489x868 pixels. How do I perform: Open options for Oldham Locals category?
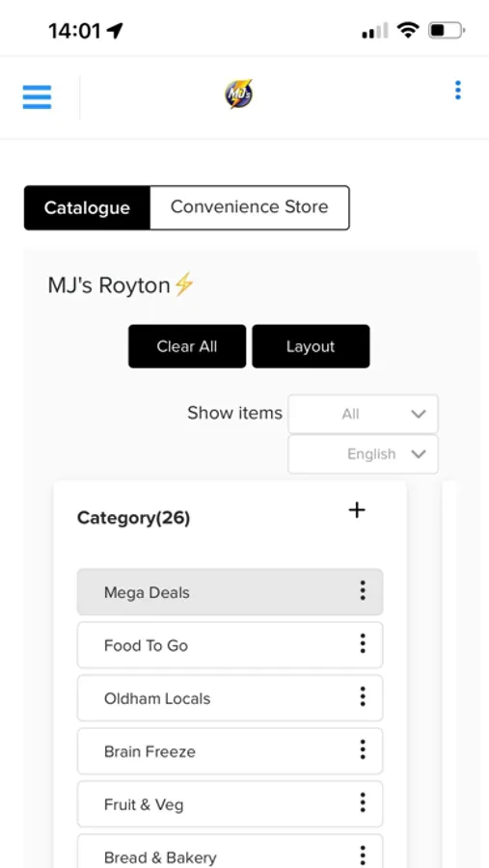pyautogui.click(x=363, y=696)
